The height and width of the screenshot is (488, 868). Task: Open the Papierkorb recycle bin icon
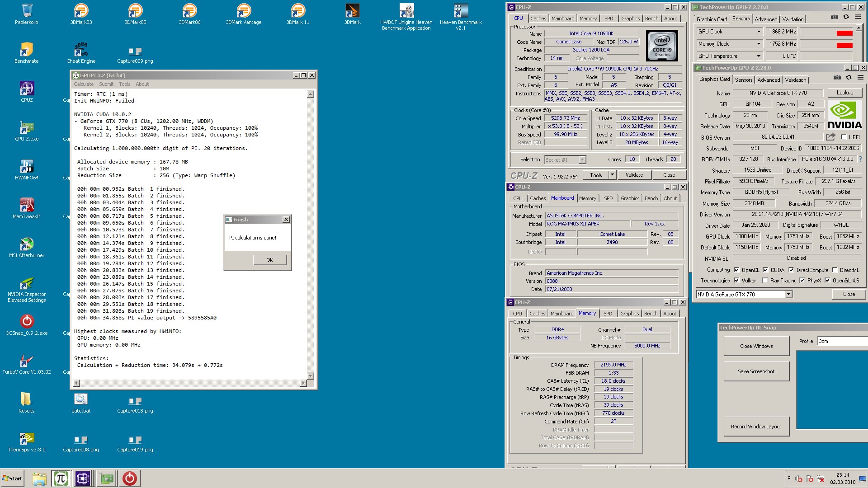27,14
